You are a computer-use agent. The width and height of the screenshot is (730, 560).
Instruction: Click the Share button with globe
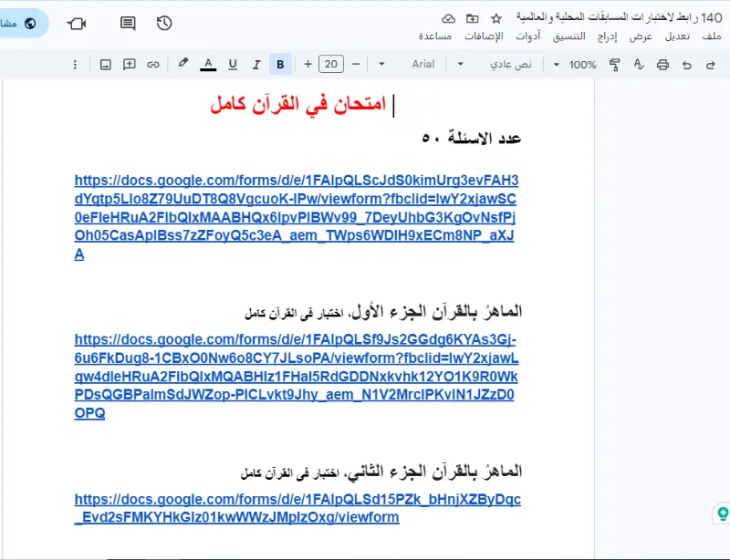[22, 24]
